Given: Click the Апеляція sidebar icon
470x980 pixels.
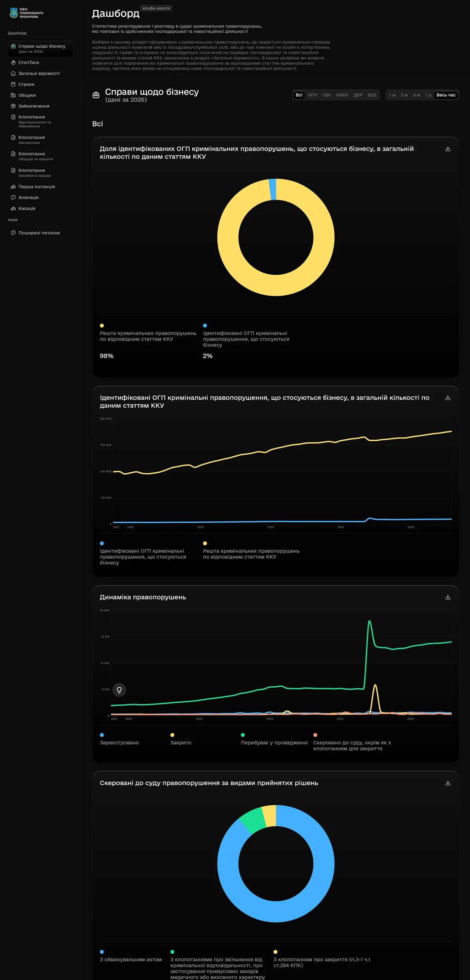Looking at the screenshot, I should (x=13, y=197).
